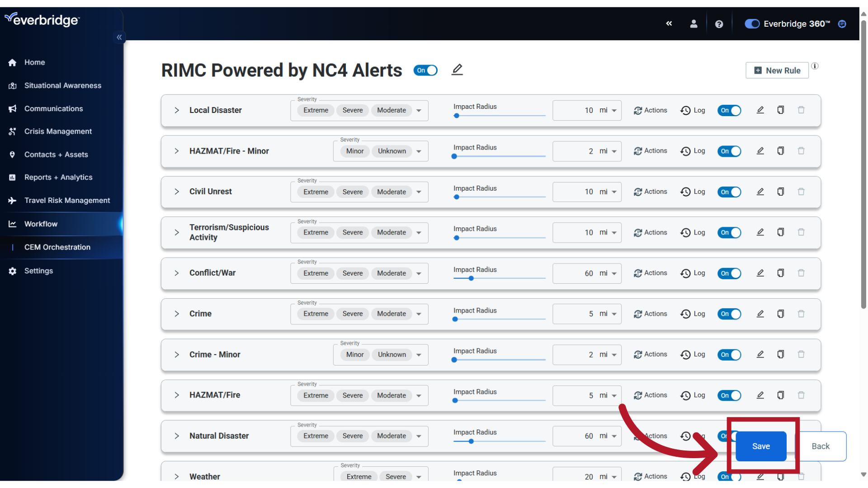Open the edit pencil icon next to RIMC title
The height and width of the screenshot is (488, 868).
pyautogui.click(x=457, y=70)
